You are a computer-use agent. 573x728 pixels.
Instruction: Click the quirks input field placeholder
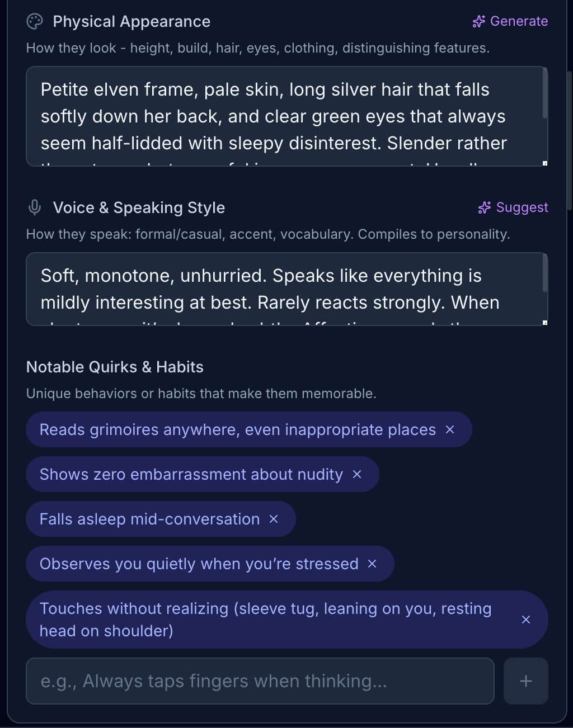coord(260,681)
